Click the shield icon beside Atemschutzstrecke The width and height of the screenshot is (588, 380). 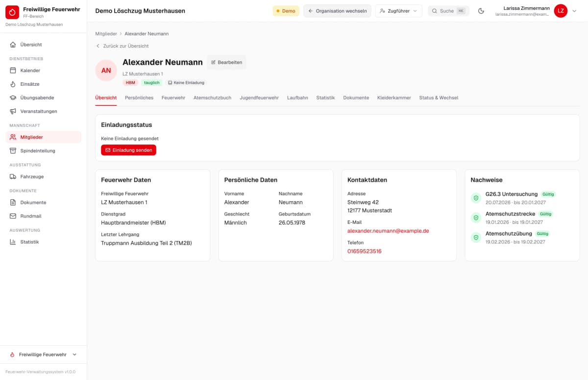click(x=476, y=218)
